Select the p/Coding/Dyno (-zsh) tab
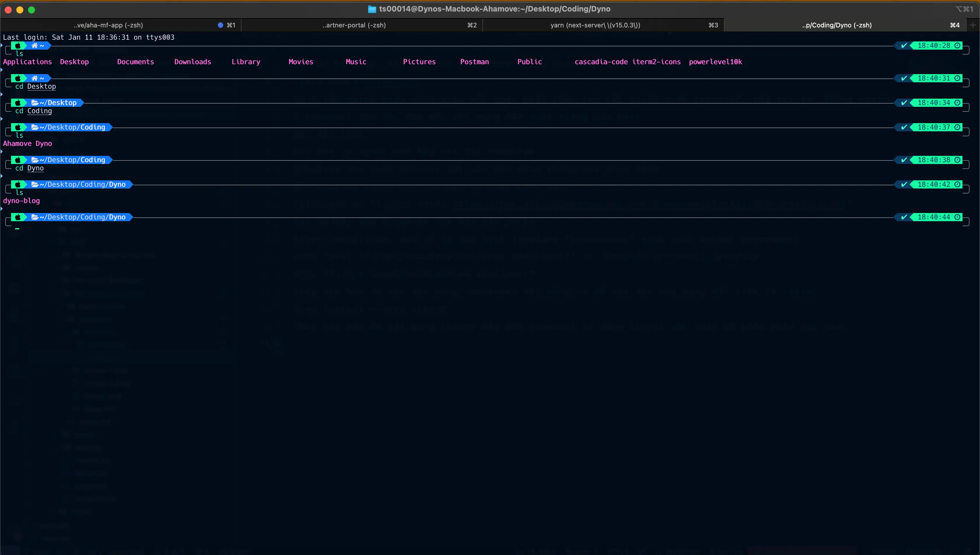Image resolution: width=980 pixels, height=555 pixels. [837, 25]
